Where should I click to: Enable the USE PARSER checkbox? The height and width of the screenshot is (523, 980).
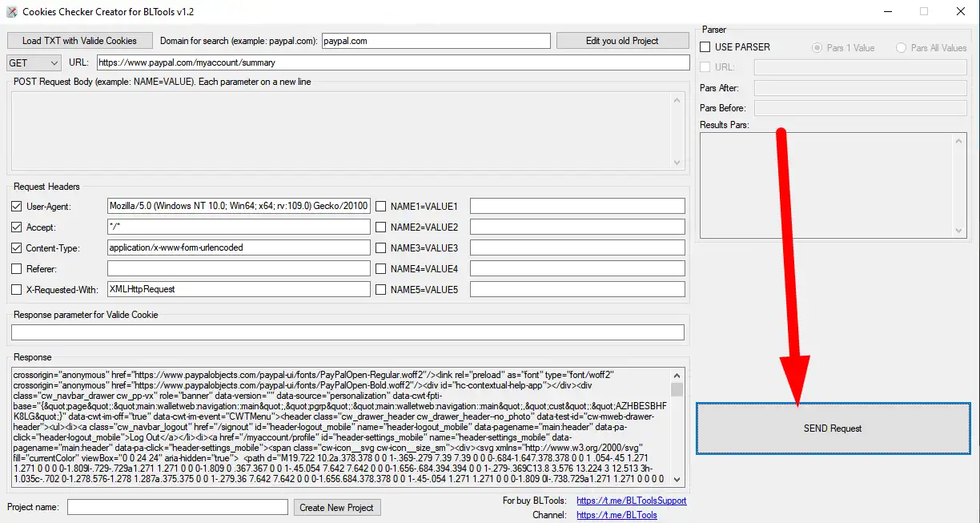(705, 47)
